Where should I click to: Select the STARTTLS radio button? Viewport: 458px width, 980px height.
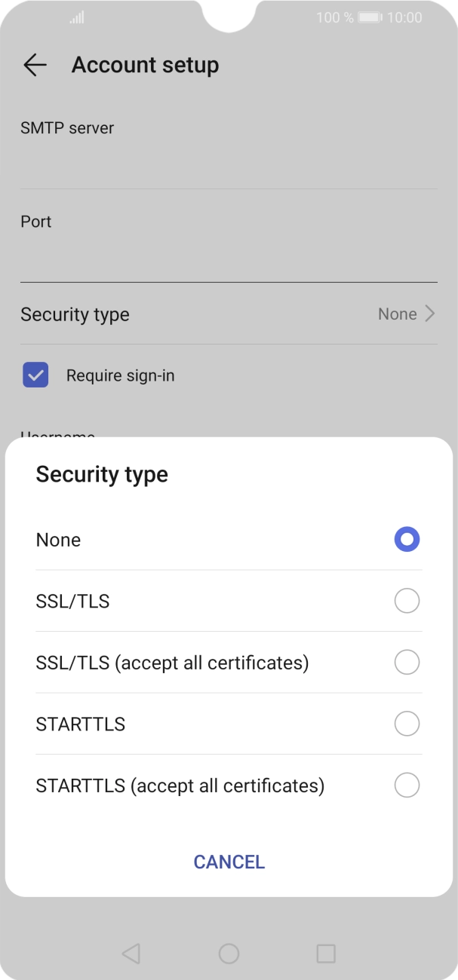pos(407,724)
